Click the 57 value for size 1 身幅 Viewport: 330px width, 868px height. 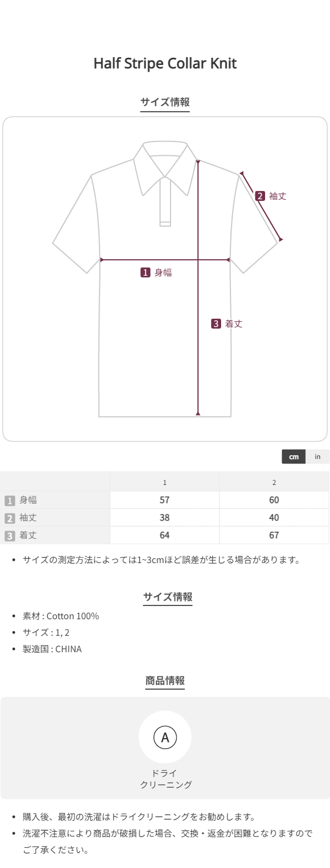[164, 500]
